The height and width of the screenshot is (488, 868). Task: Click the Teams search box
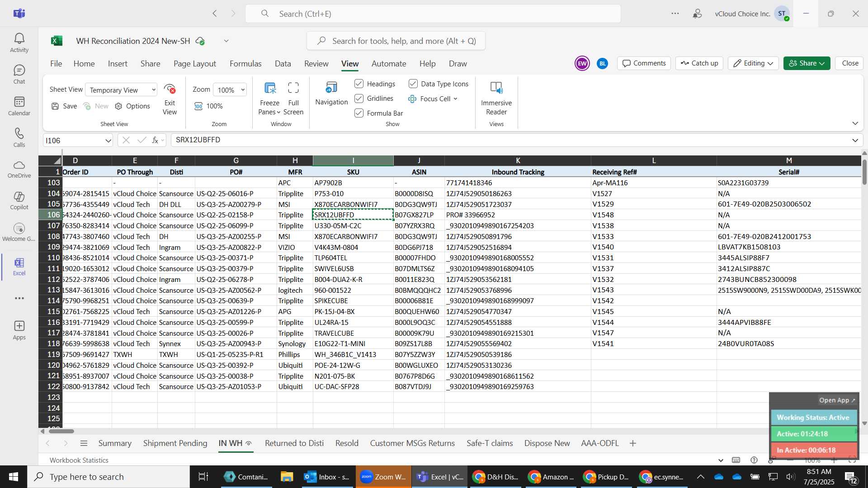[433, 14]
